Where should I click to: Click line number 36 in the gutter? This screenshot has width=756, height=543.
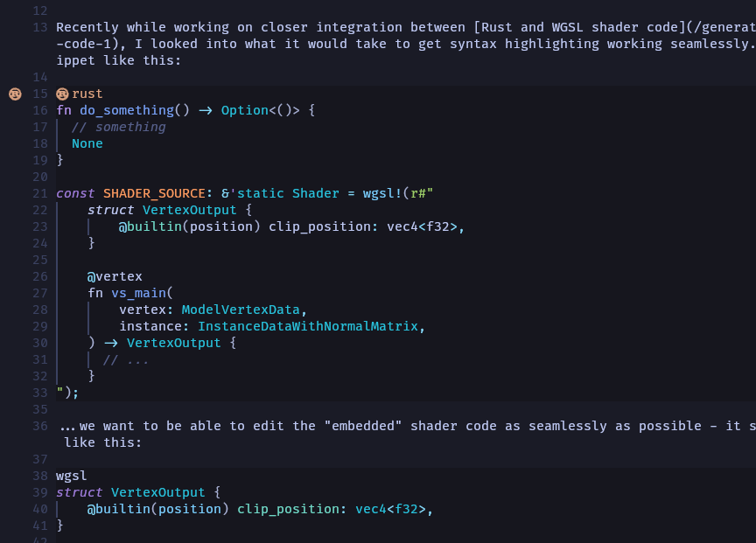pyautogui.click(x=39, y=426)
